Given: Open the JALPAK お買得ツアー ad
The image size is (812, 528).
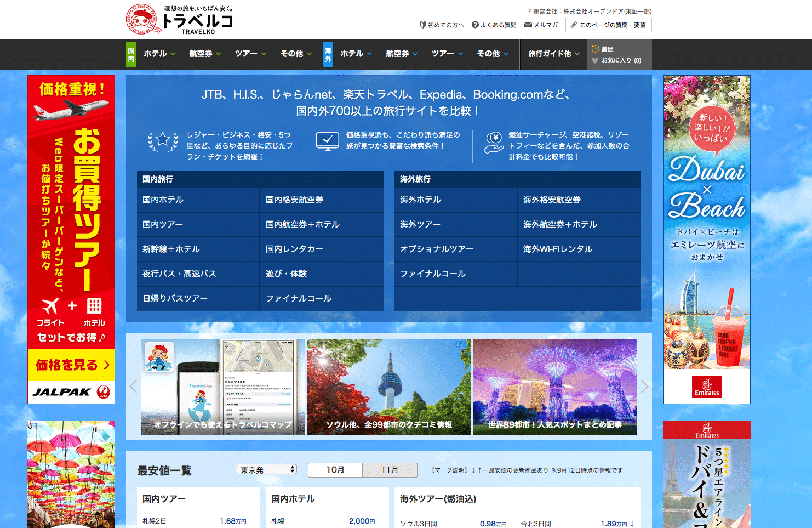Looking at the screenshot, I should 71,240.
